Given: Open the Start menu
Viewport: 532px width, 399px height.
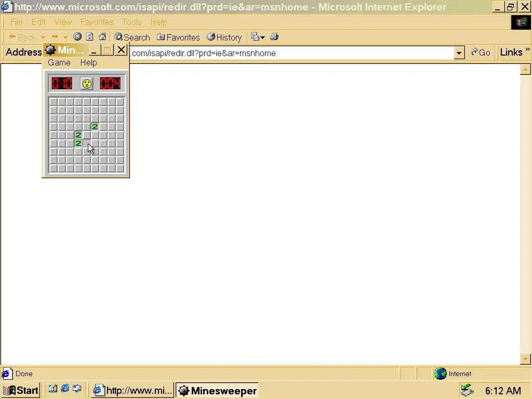Looking at the screenshot, I should (x=21, y=391).
